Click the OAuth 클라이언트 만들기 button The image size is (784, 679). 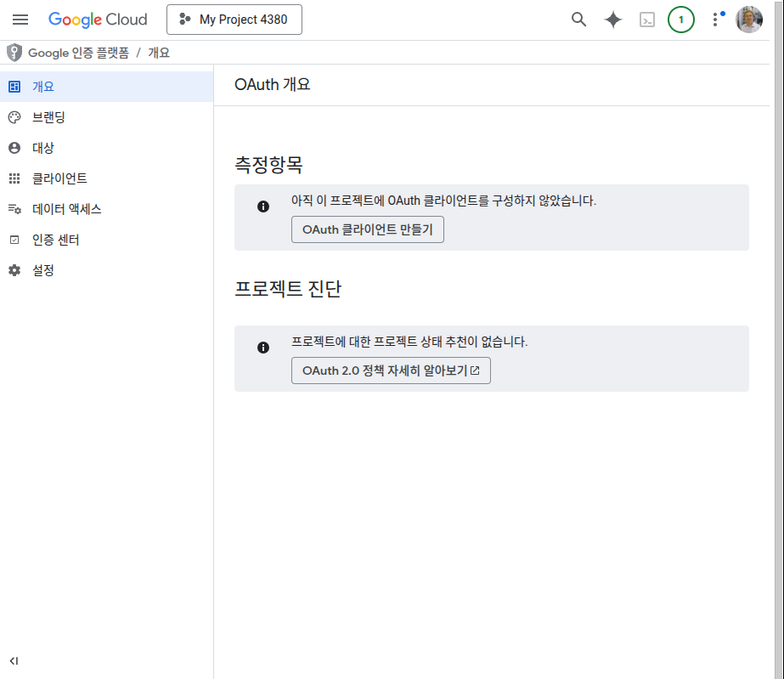pos(367,229)
